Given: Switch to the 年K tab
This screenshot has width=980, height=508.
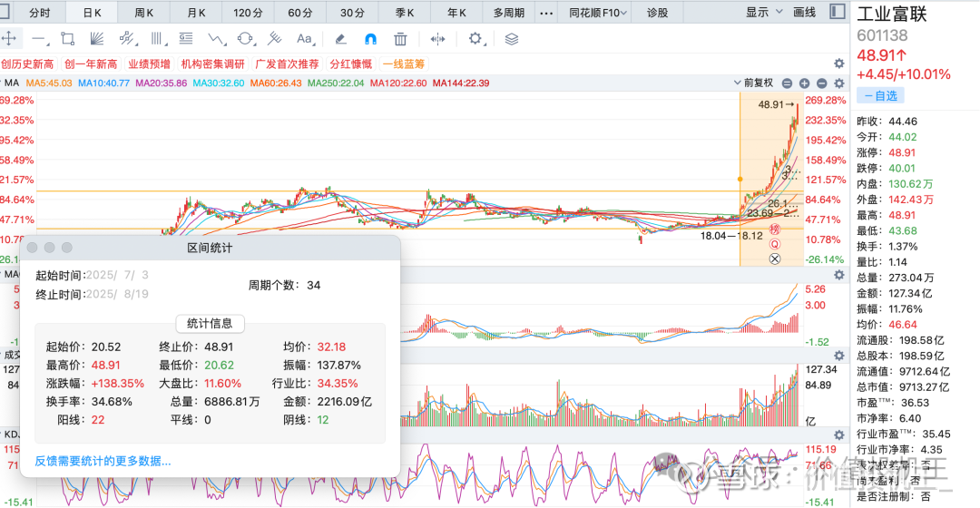Looking at the screenshot, I should 456,13.
